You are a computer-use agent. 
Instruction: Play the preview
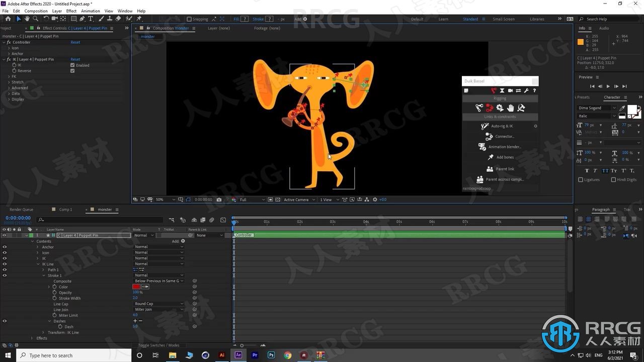coord(608,86)
